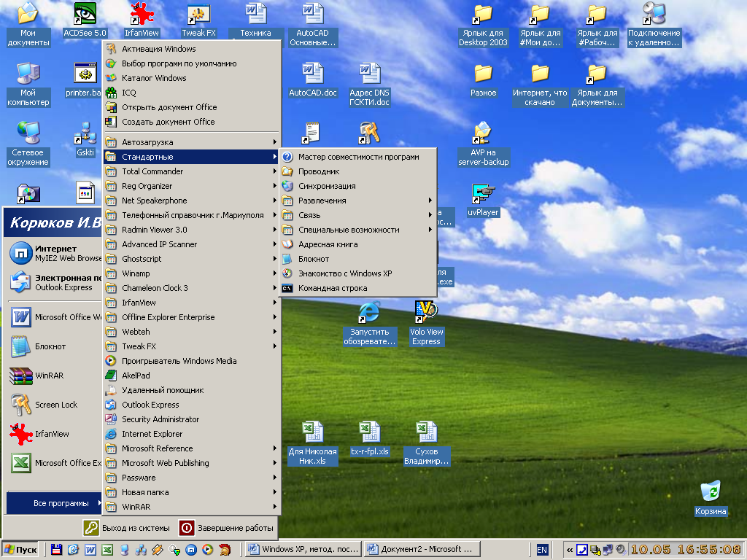This screenshot has width=747, height=560.
Task: Open the Мои документы desktop icon
Action: tap(28, 25)
